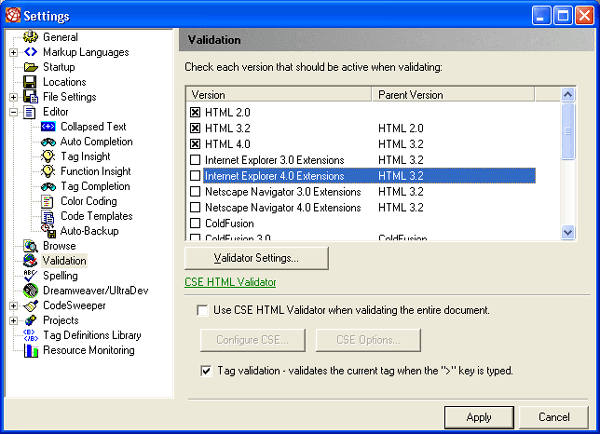Click the Editor document icon
Screen dimensions: 600x434
coord(29,112)
